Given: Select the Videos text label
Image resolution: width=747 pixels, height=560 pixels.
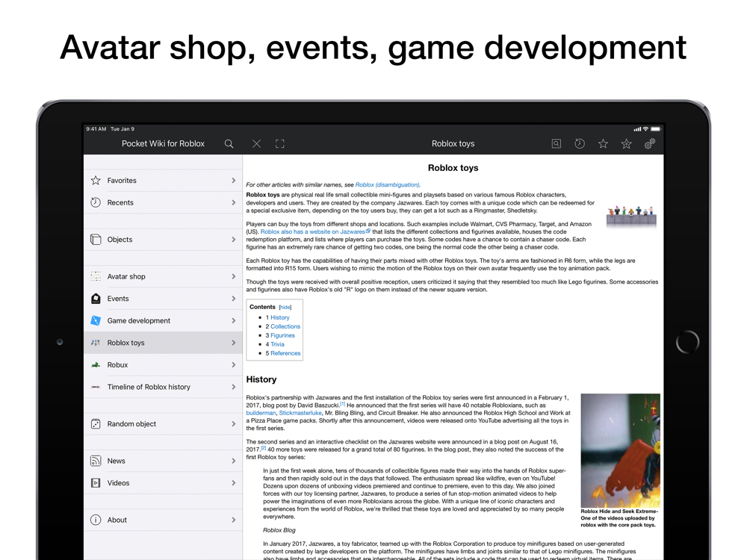Looking at the screenshot, I should pyautogui.click(x=118, y=483).
